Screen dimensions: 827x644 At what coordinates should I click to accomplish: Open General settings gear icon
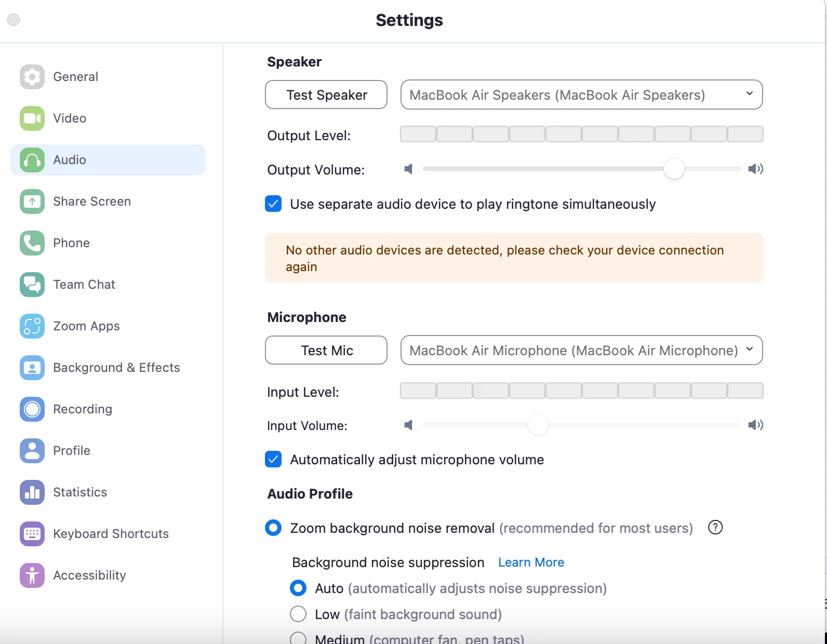click(32, 77)
